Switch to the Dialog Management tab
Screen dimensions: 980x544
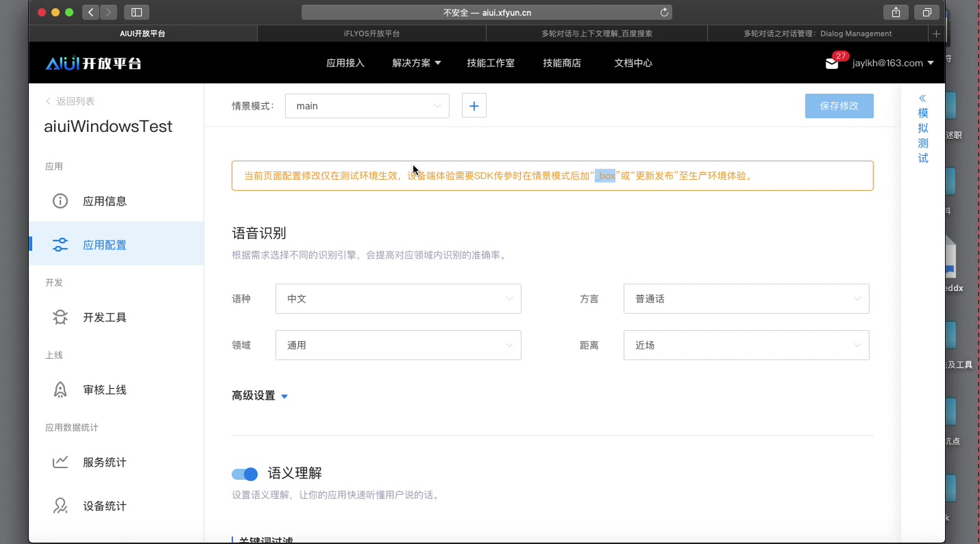[818, 33]
